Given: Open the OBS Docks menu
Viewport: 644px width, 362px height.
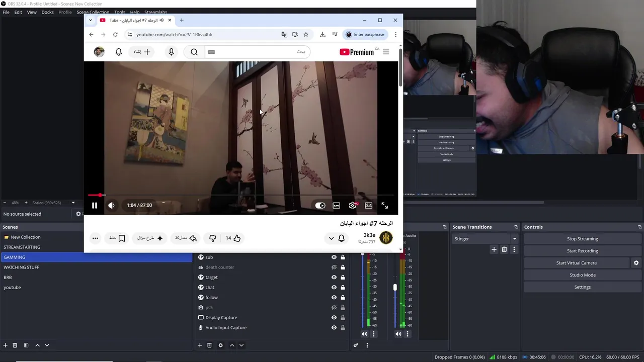Looking at the screenshot, I should coord(47,12).
